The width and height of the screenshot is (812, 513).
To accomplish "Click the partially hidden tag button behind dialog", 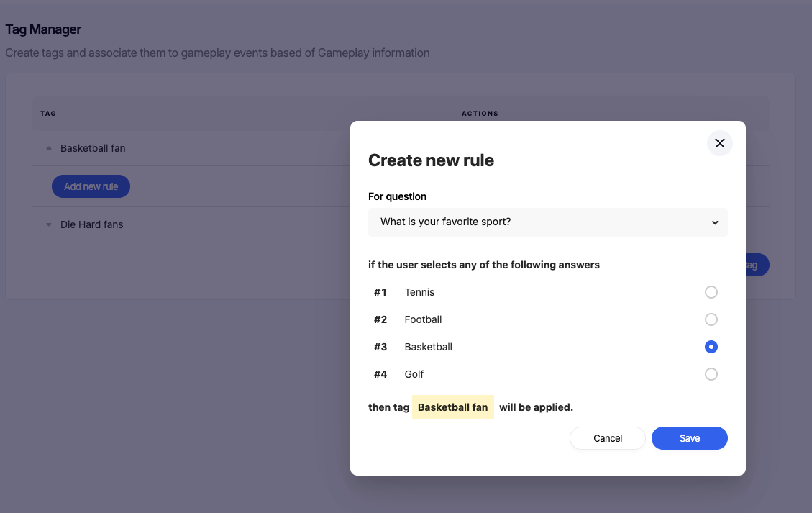I will (x=757, y=265).
